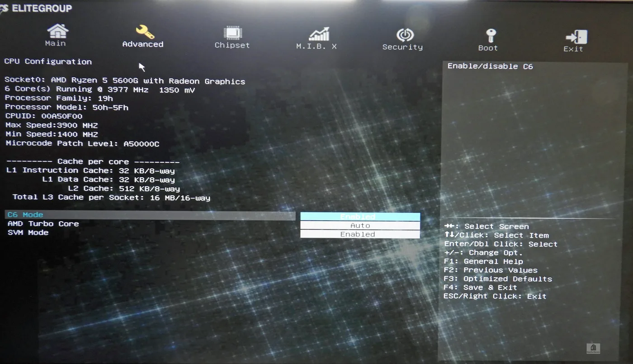Select the AMD Turbo Core setting

click(x=43, y=224)
